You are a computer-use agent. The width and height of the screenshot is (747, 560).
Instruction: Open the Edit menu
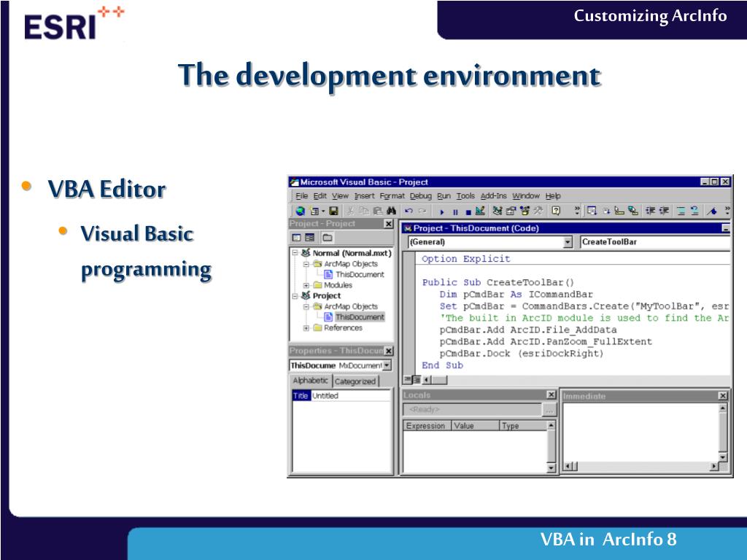pos(320,195)
